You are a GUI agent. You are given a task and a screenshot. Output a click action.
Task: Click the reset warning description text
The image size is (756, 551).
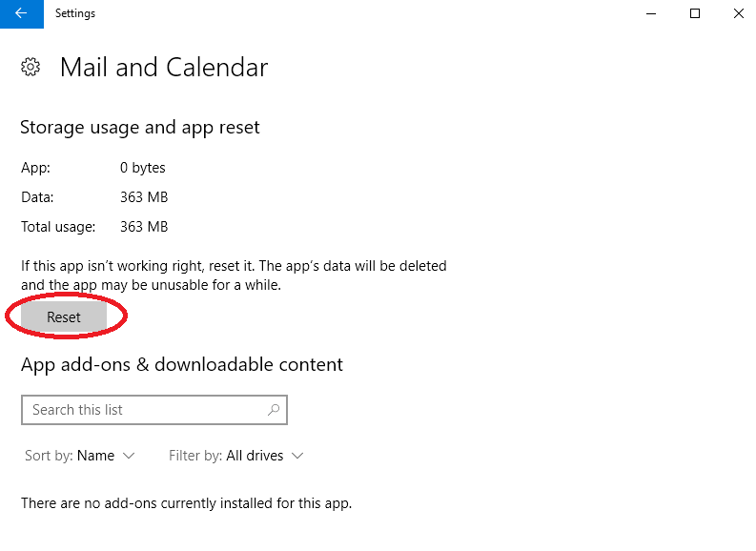click(x=234, y=275)
